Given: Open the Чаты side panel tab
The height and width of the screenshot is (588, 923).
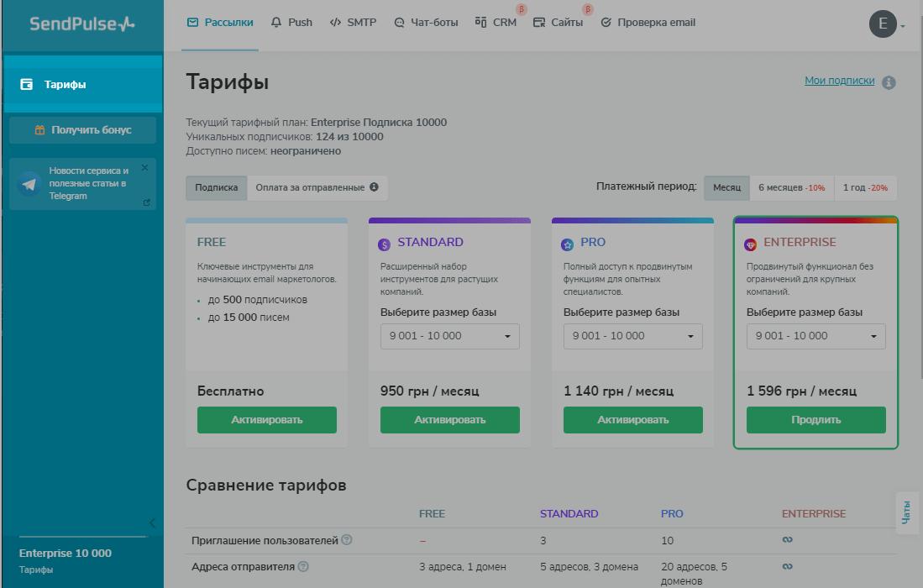Looking at the screenshot, I should click(906, 512).
